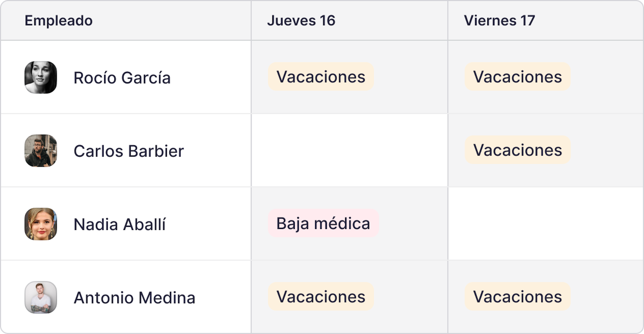Click the Empleado column header

(x=59, y=20)
